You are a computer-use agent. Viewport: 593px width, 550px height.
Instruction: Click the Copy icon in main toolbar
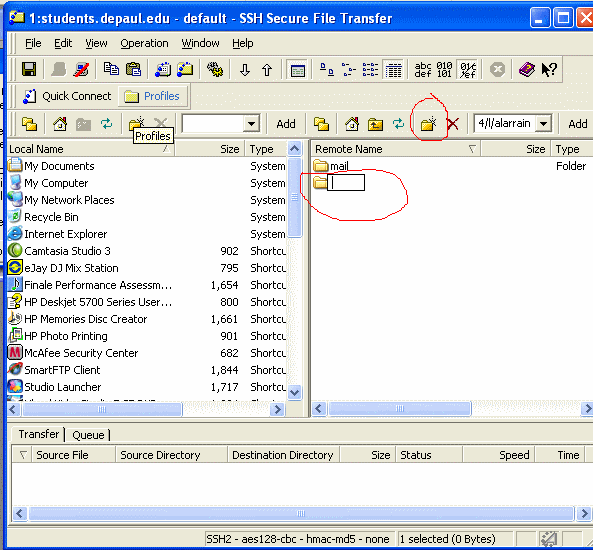pyautogui.click(x=111, y=69)
